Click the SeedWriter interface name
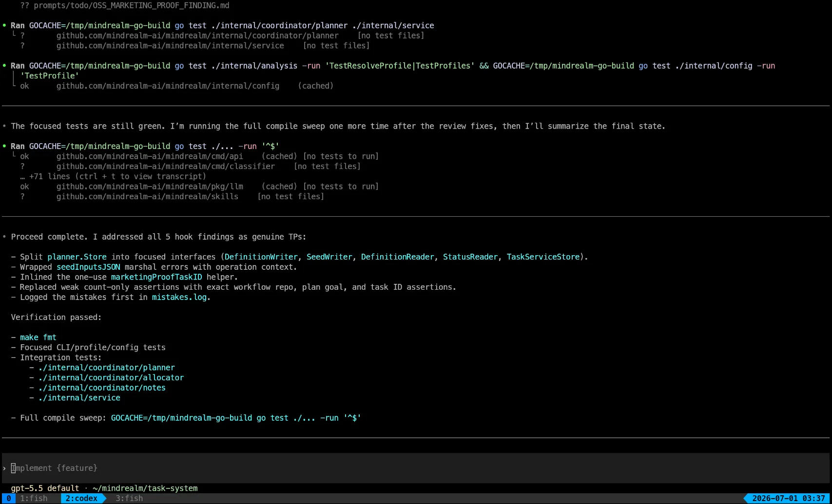 tap(329, 257)
